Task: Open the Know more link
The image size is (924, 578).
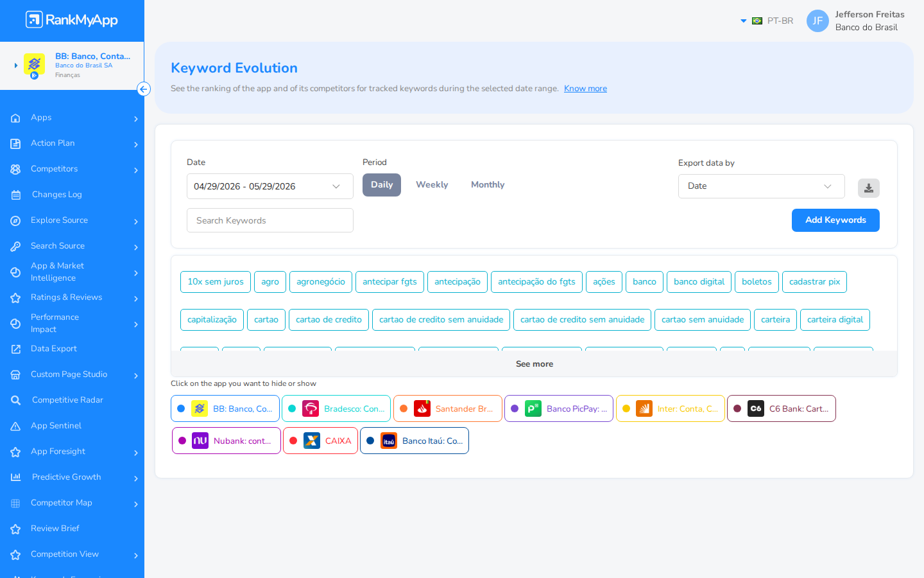Action: (x=585, y=89)
